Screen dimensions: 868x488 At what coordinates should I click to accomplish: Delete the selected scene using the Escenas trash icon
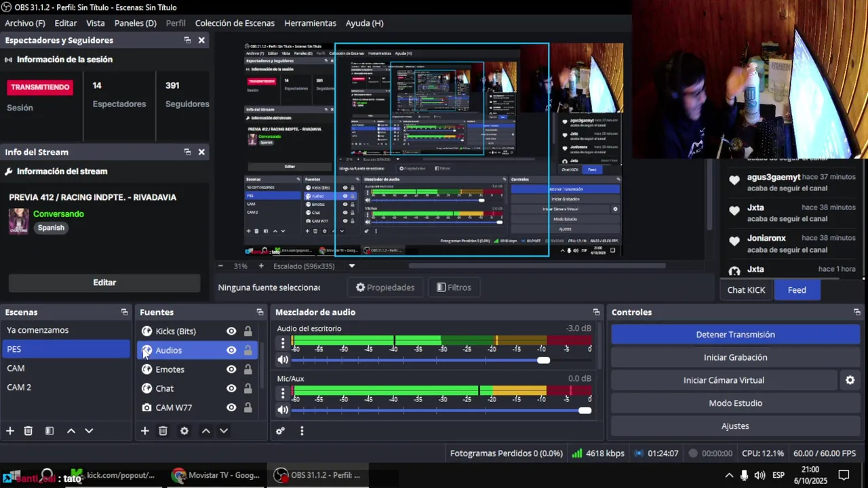(28, 431)
